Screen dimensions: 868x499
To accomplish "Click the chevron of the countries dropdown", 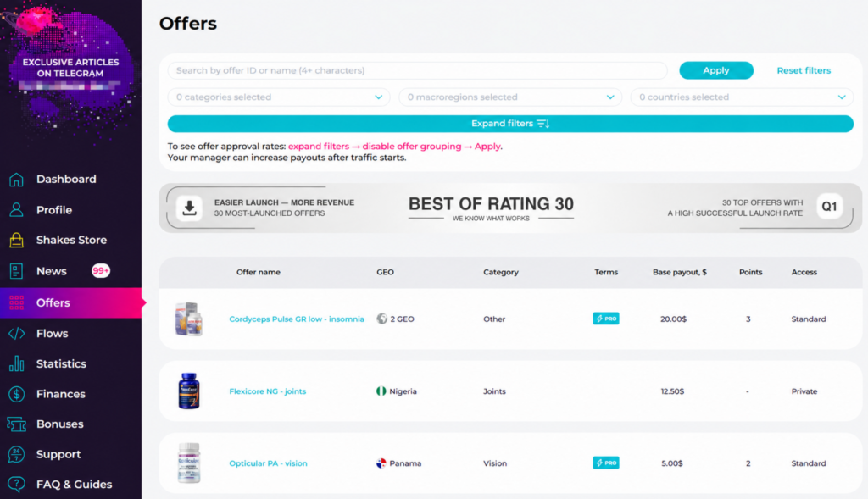I will (x=842, y=97).
